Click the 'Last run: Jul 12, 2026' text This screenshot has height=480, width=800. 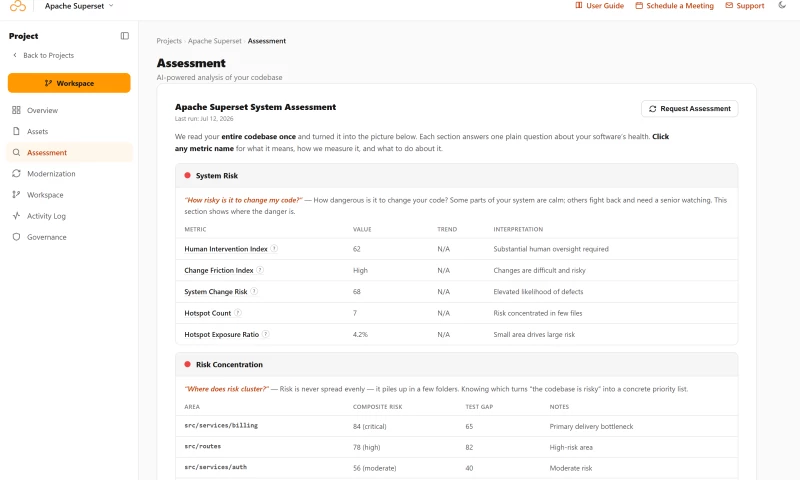(204, 118)
